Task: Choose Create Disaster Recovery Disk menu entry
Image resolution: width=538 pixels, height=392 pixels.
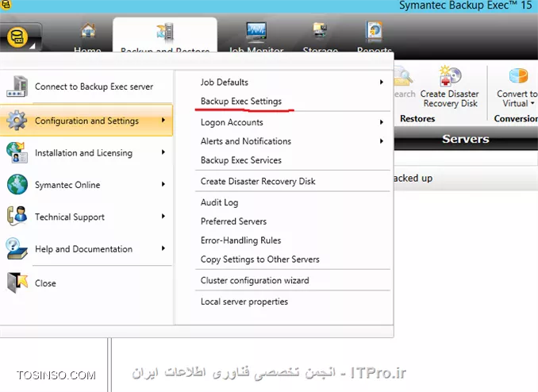Action: tap(258, 181)
